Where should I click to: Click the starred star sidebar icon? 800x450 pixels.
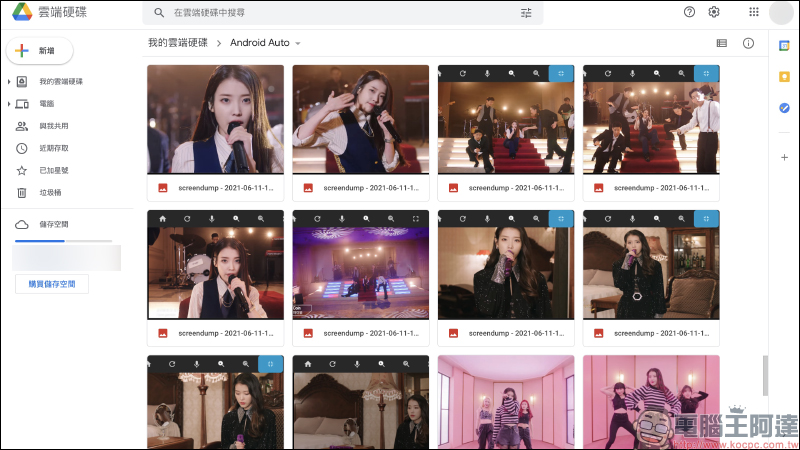21,170
